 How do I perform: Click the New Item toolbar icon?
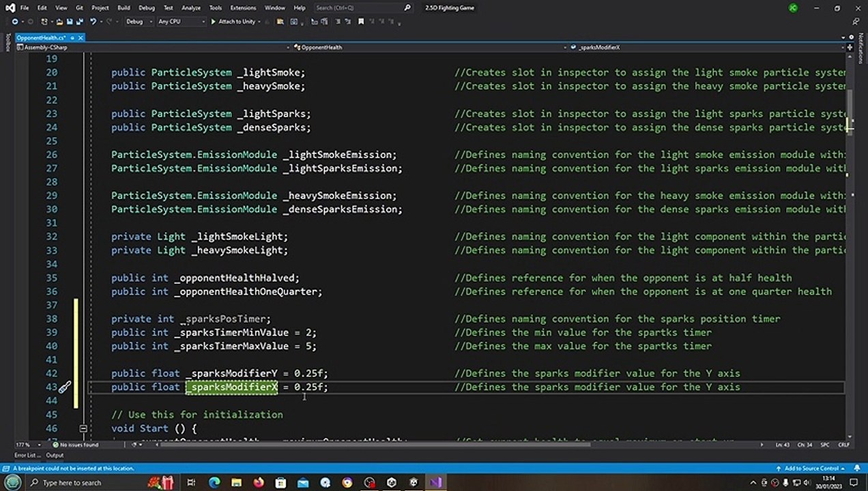(44, 21)
